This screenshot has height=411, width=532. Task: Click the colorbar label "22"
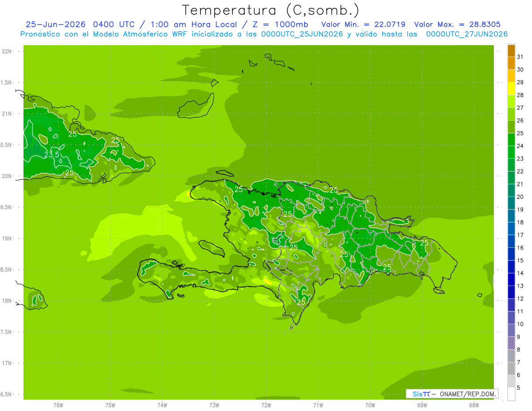pyautogui.click(x=520, y=171)
